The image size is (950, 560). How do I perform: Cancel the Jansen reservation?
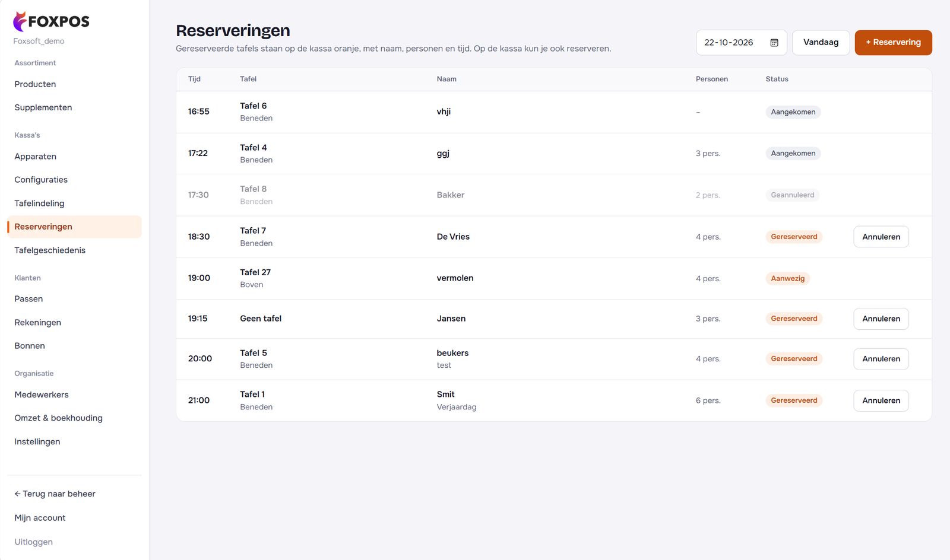click(x=881, y=319)
